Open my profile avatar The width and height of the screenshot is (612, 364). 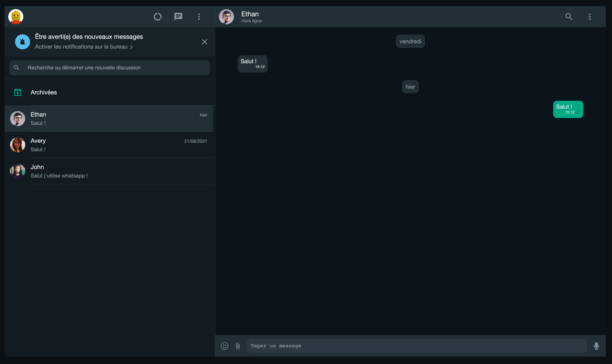point(16,17)
